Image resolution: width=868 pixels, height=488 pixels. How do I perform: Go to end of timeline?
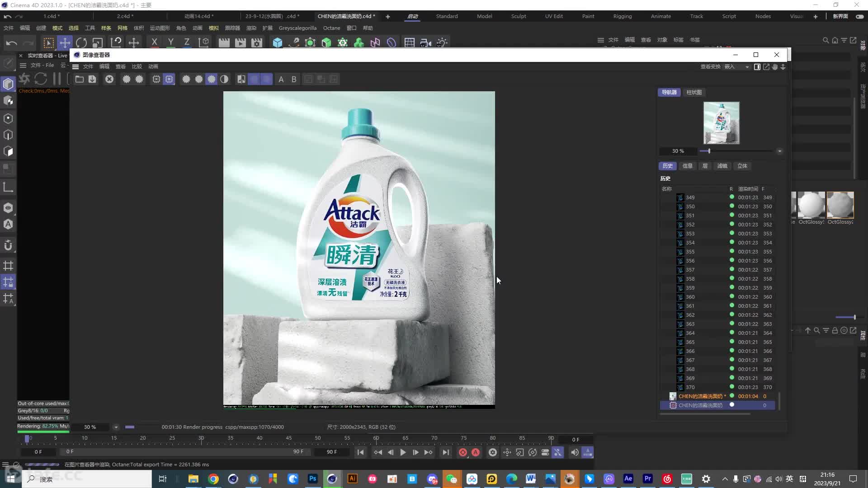click(446, 452)
